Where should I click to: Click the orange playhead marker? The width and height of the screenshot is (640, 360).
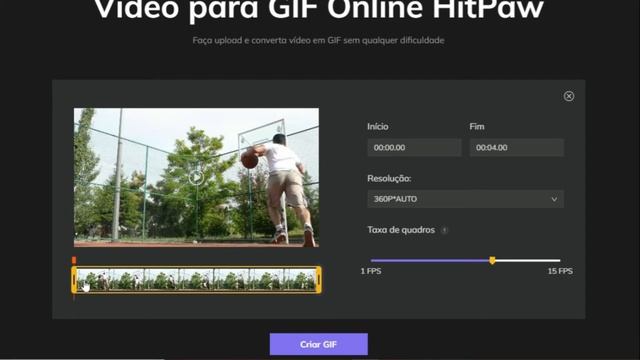(x=74, y=260)
